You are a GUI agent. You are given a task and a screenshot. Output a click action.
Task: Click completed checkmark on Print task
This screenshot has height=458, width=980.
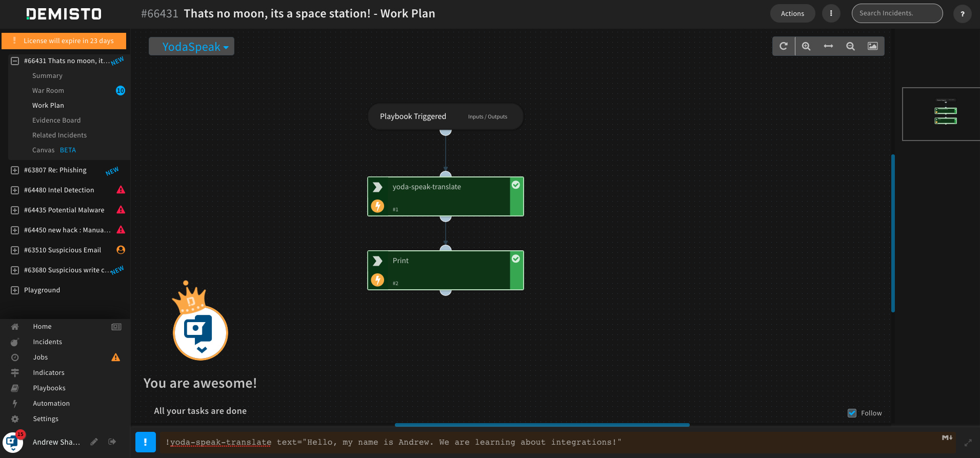click(x=516, y=258)
